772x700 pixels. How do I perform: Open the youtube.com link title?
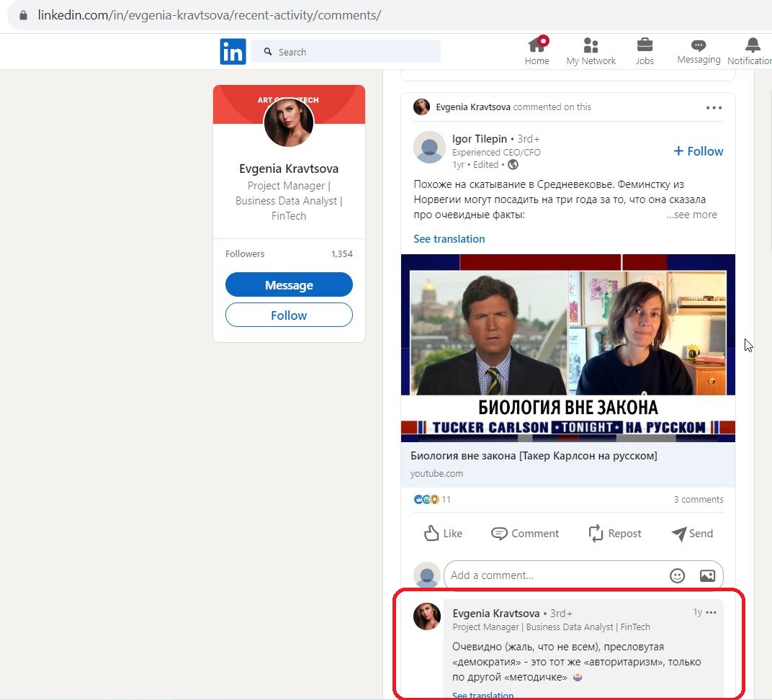[534, 456]
